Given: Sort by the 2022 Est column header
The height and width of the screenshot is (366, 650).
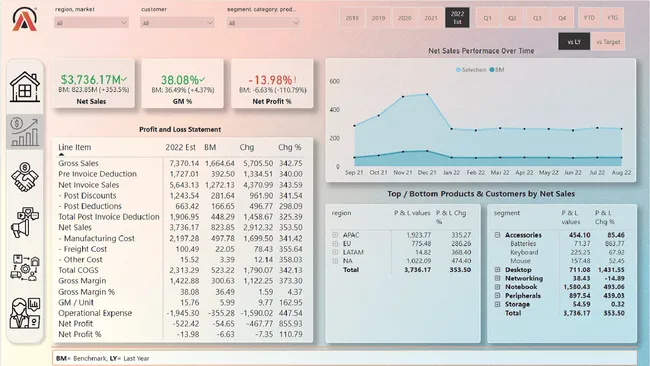Looking at the screenshot, I should 180,147.
